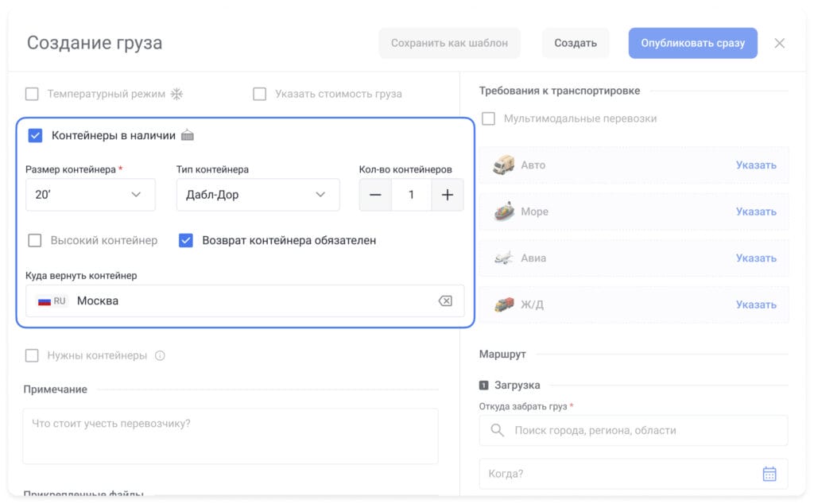This screenshot has height=504, width=814.
Task: Click the container quantity value field
Action: [411, 195]
